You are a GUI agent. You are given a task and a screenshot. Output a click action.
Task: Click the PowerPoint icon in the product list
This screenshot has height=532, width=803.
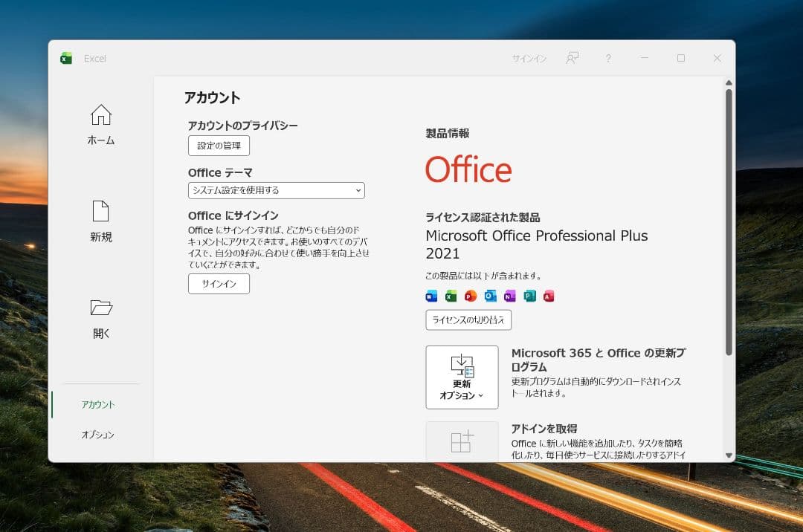coord(470,296)
